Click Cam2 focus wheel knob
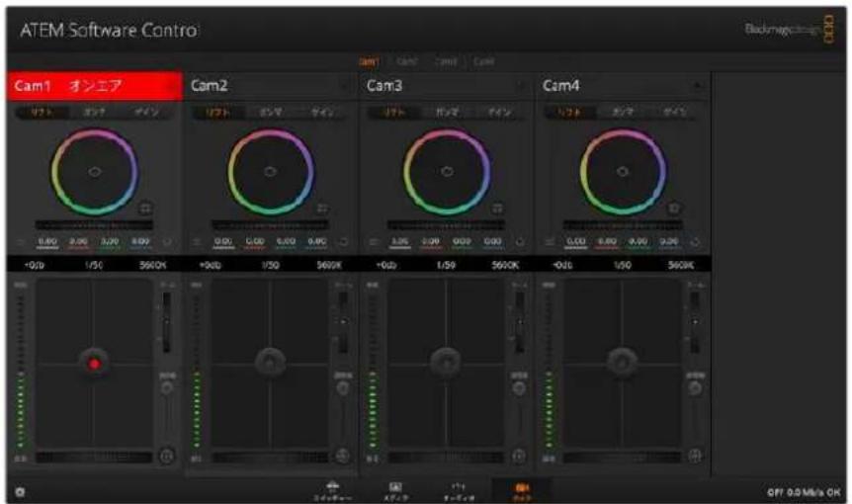The height and width of the screenshot is (504, 852). point(343,387)
